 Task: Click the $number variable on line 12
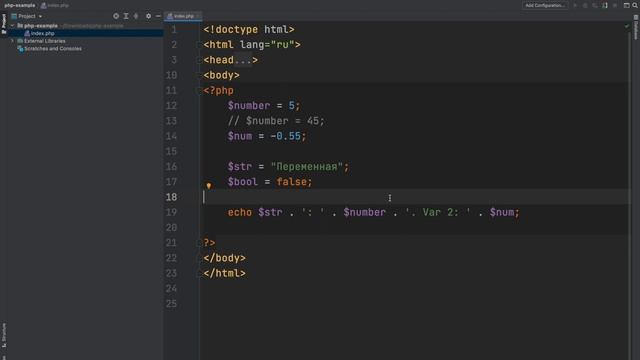pos(249,106)
